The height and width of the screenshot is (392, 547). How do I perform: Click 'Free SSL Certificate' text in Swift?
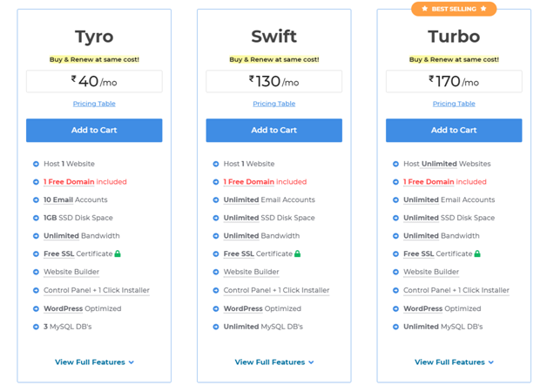[258, 253]
